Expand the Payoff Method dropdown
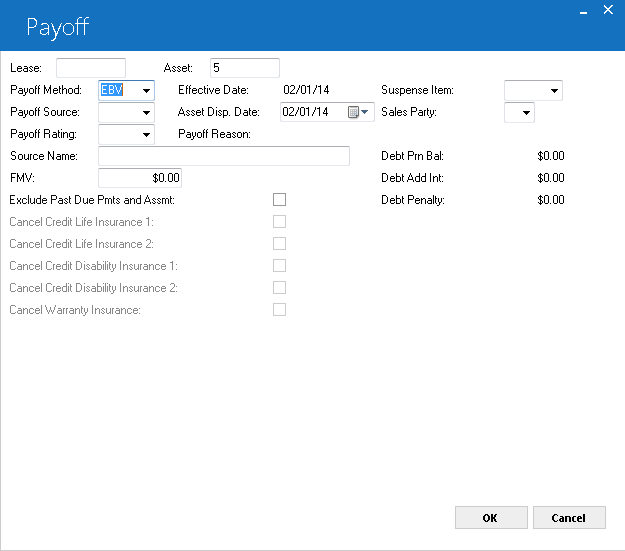Image resolution: width=625 pixels, height=551 pixels. (146, 91)
